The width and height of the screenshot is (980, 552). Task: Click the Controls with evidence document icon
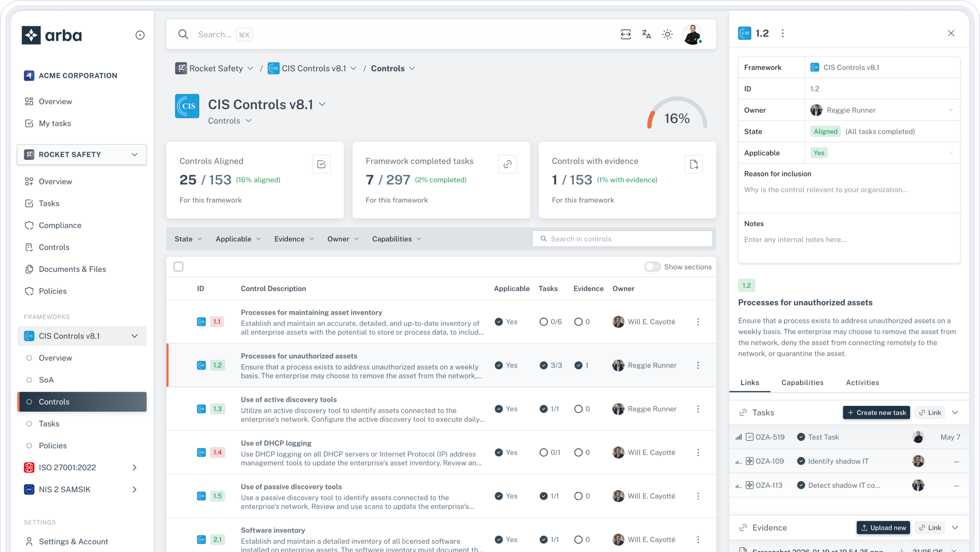point(694,164)
